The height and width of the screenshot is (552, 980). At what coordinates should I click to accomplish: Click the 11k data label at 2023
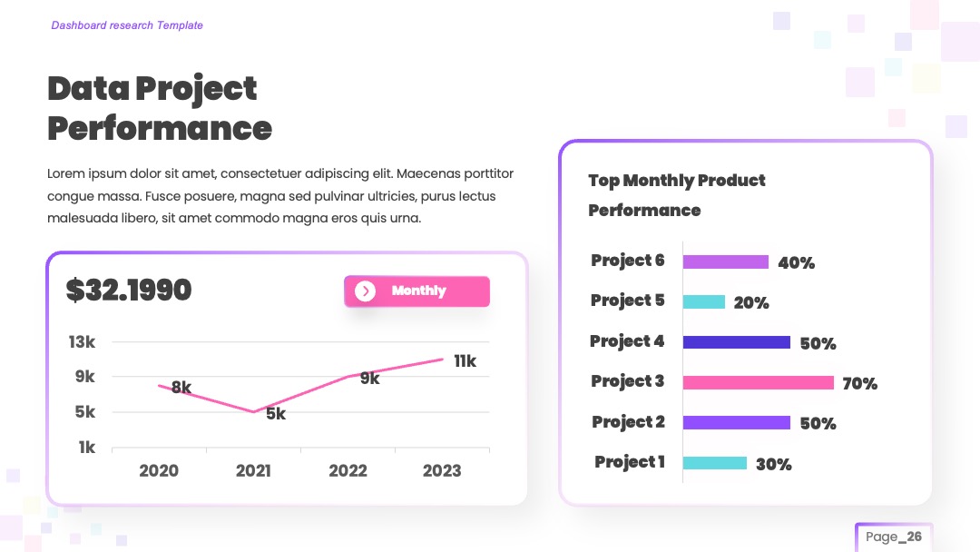[465, 361]
